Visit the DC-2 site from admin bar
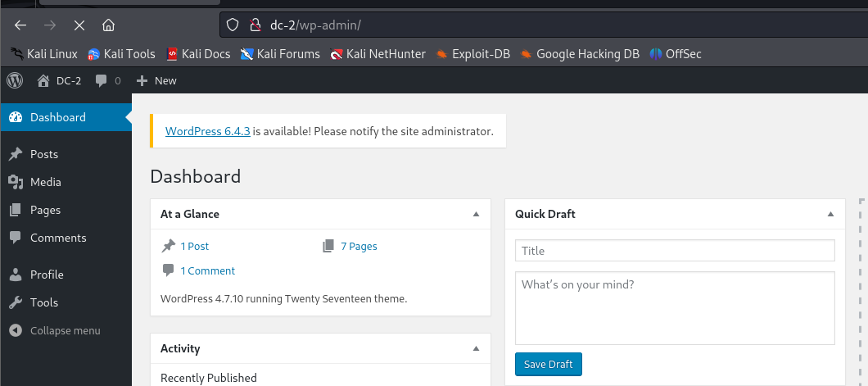This screenshot has height=386, width=868. pos(59,81)
